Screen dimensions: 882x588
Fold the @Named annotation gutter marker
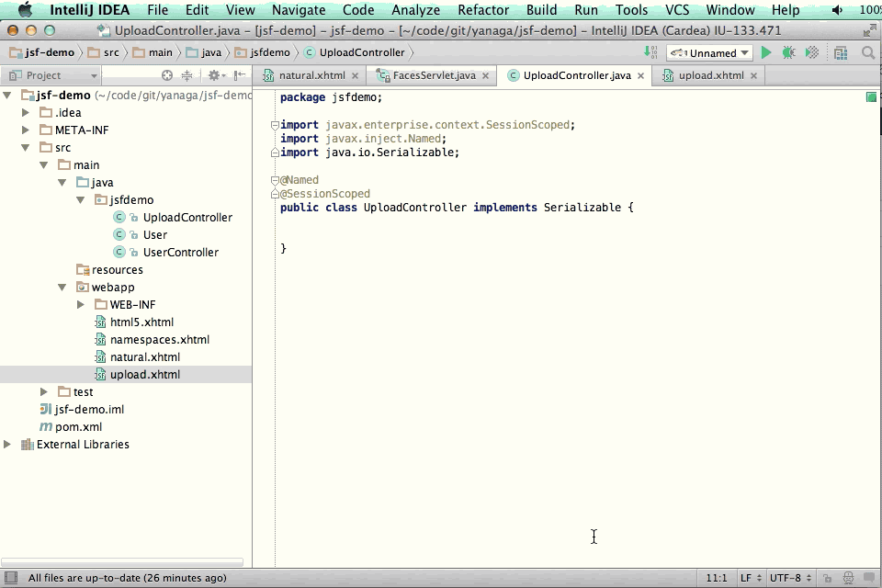click(275, 181)
